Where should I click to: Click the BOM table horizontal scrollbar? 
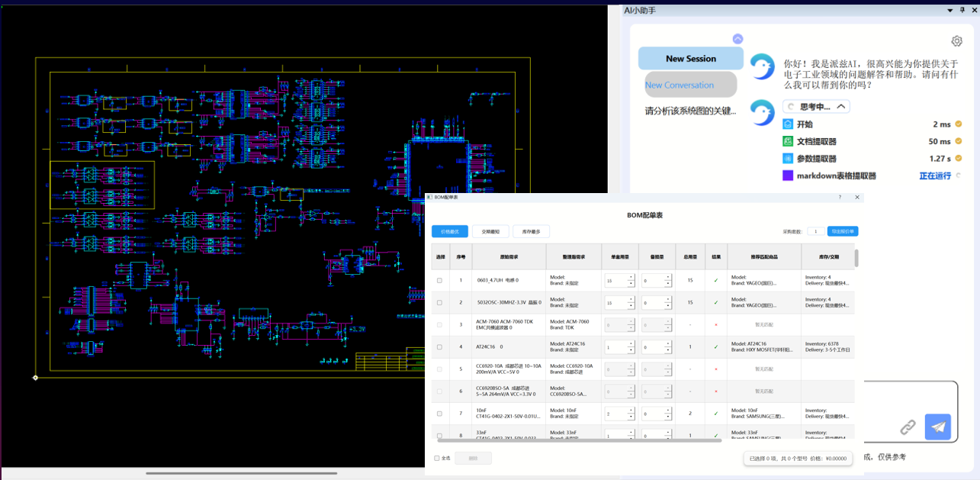point(580,440)
